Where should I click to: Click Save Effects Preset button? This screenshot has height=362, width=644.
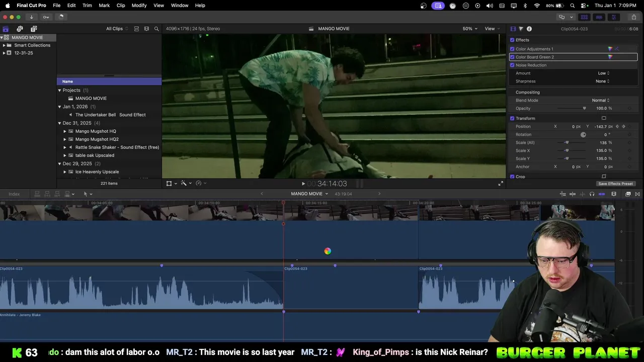(615, 184)
